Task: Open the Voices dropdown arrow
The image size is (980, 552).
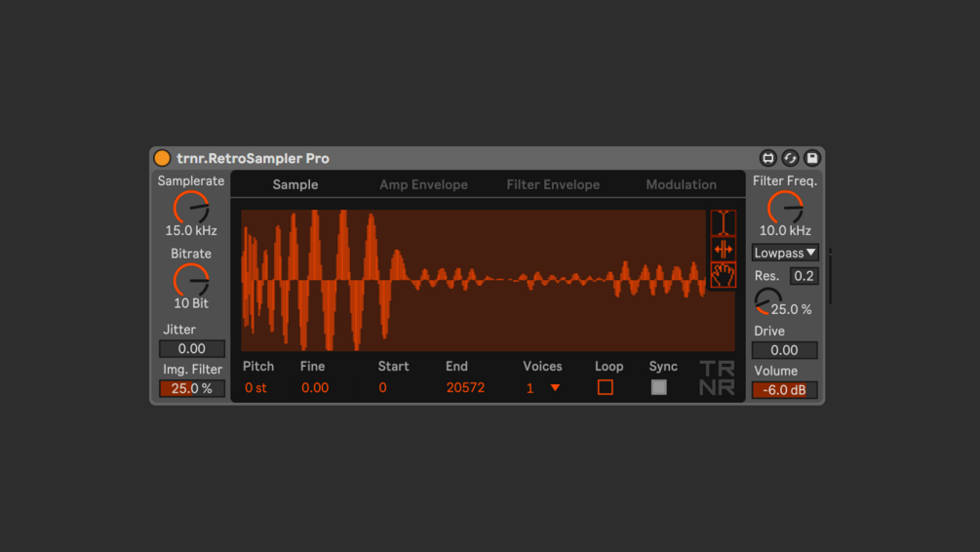Action: pyautogui.click(x=555, y=387)
